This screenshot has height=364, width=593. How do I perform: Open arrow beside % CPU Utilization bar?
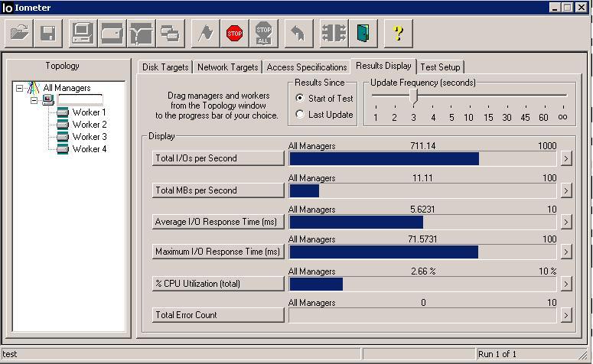point(565,284)
